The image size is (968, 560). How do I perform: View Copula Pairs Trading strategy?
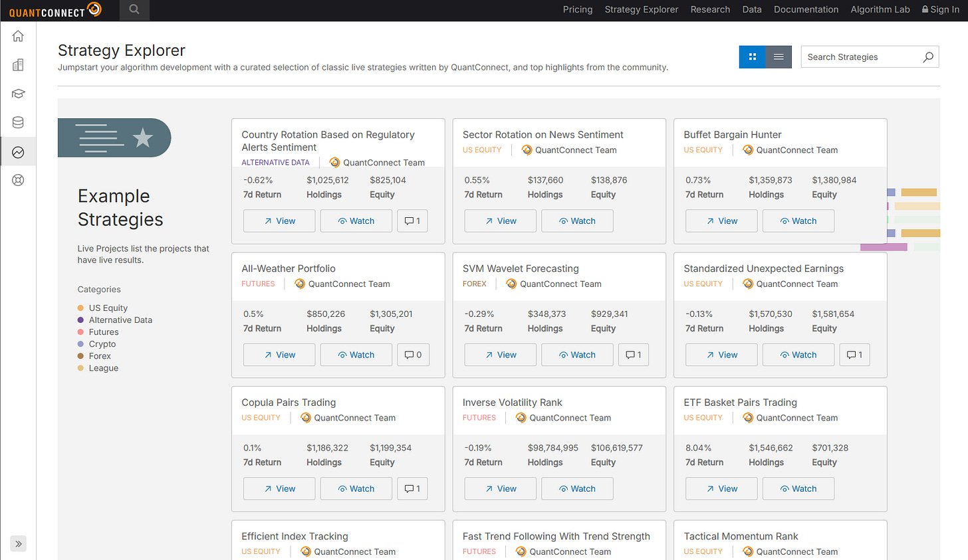pos(279,489)
